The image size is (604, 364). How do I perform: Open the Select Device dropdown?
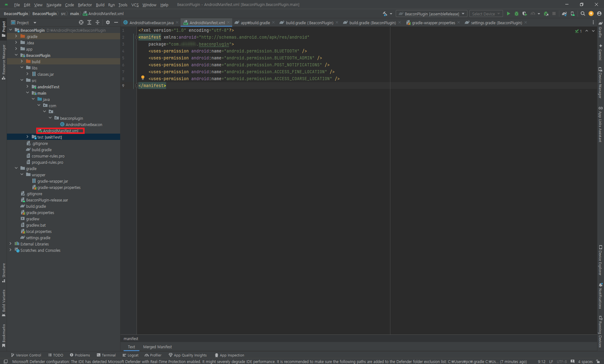point(486,14)
